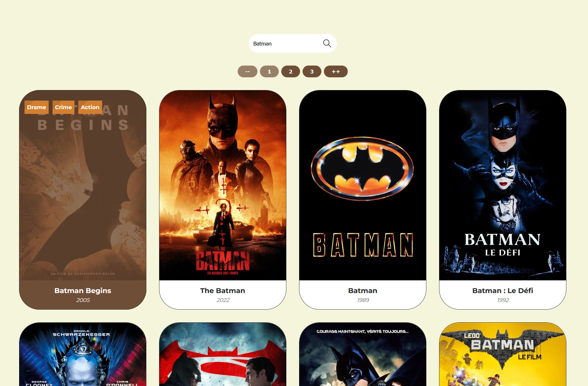The height and width of the screenshot is (386, 588).
Task: Click the Batman 1989 title text
Action: [363, 291]
